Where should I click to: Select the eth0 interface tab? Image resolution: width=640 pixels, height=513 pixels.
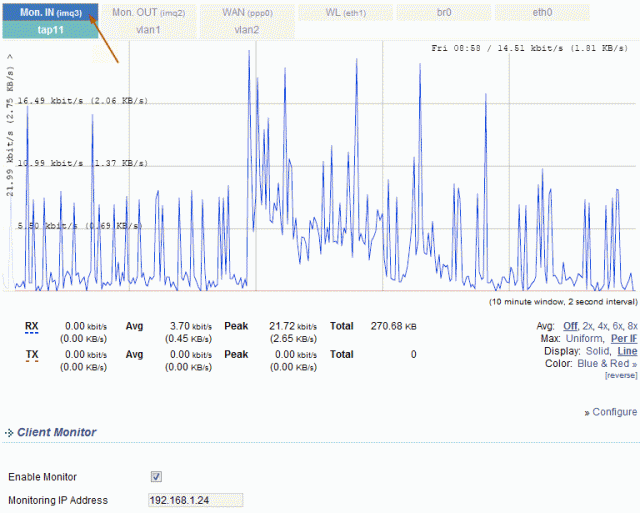pos(542,13)
